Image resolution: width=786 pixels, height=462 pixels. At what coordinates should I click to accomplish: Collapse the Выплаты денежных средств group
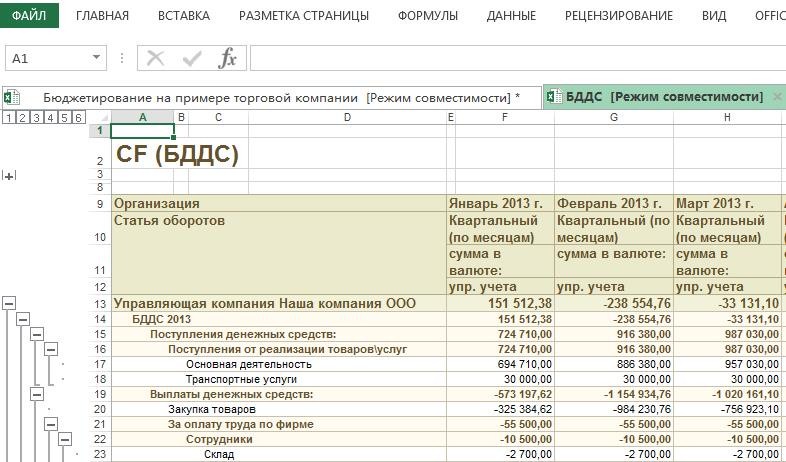(x=37, y=394)
